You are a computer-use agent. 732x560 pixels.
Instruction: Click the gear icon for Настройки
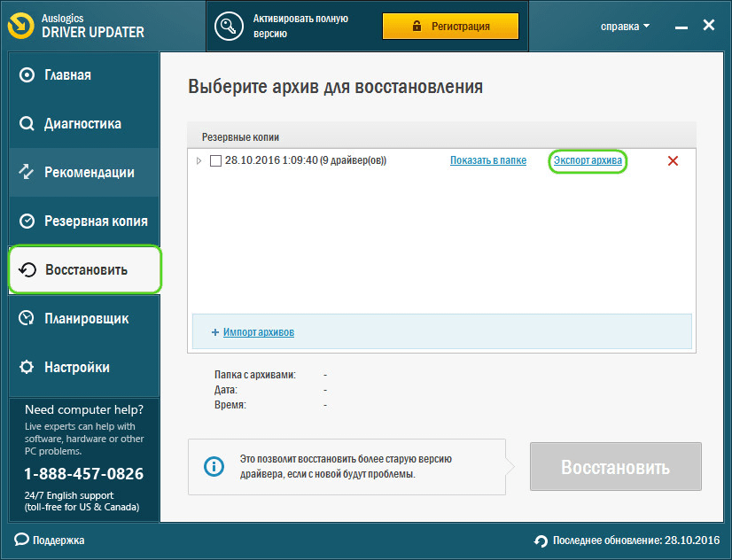(x=27, y=367)
